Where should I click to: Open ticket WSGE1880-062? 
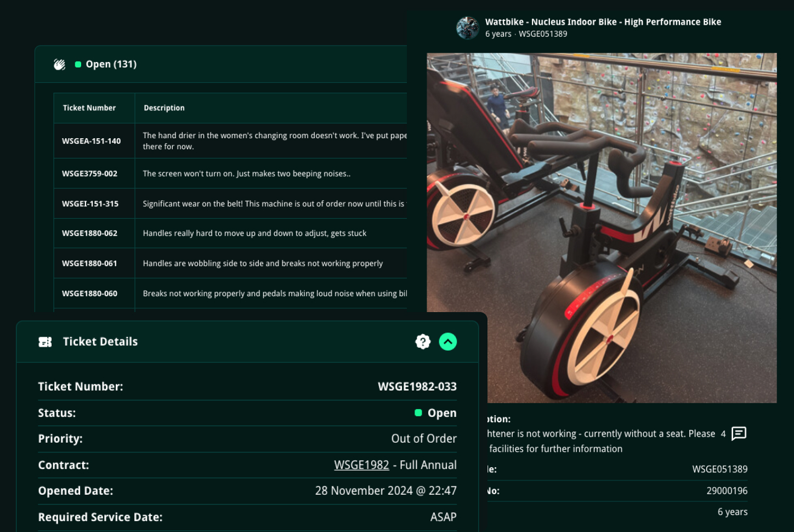click(89, 233)
